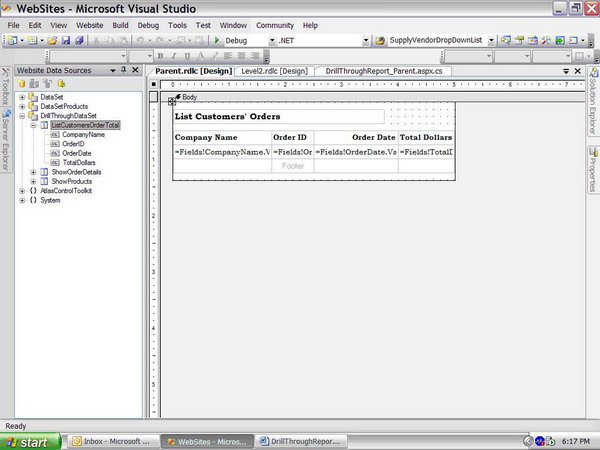Expand the System node
Screen dimensions: 600x450
point(22,200)
